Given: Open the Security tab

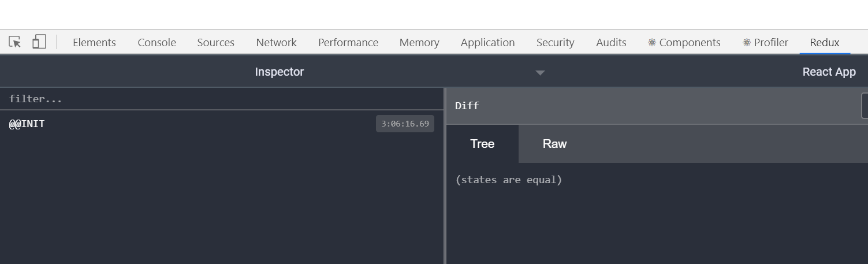Looking at the screenshot, I should click(x=555, y=43).
